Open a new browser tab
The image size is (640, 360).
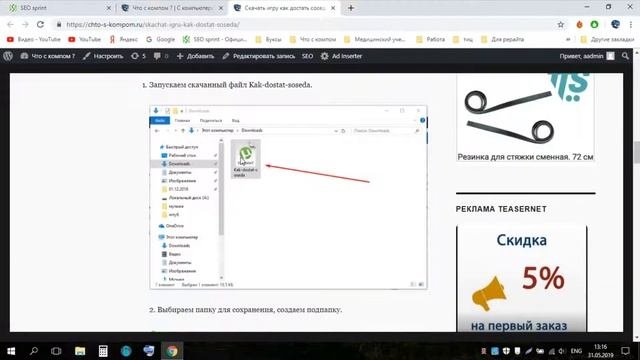351,8
